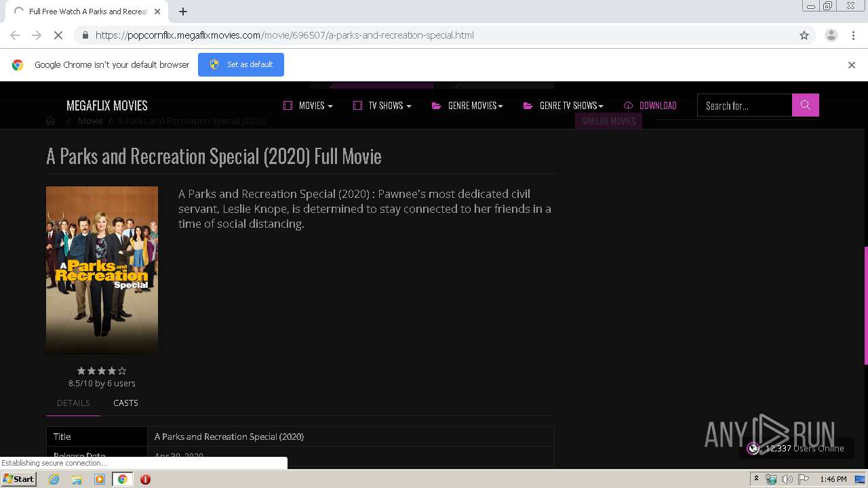Set Chrome as default browser

pos(241,64)
